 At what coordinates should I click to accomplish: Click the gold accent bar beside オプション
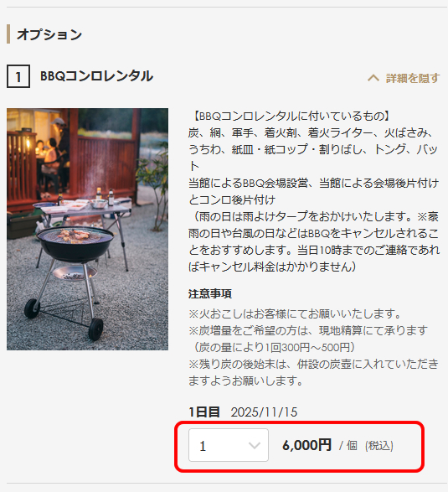pyautogui.click(x=8, y=34)
